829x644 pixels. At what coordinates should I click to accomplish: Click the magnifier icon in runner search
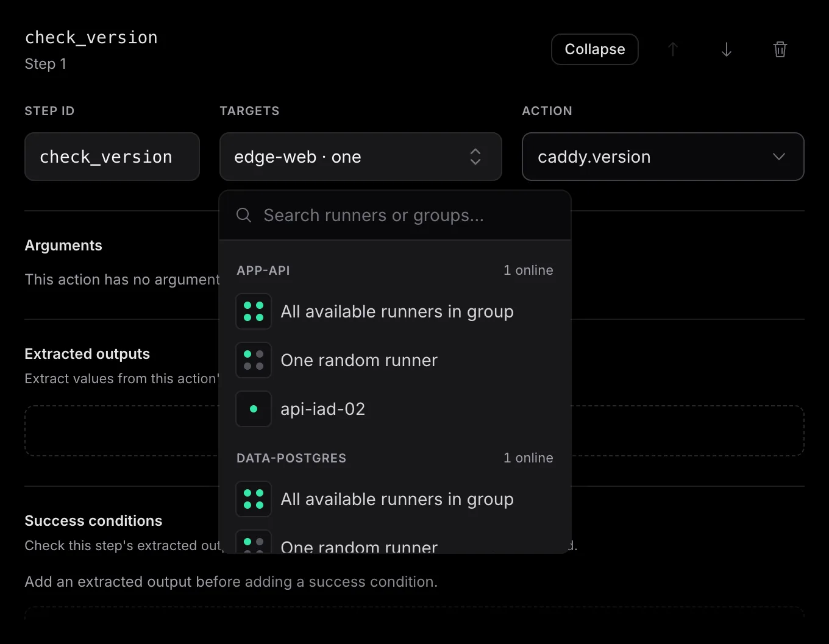pos(244,215)
